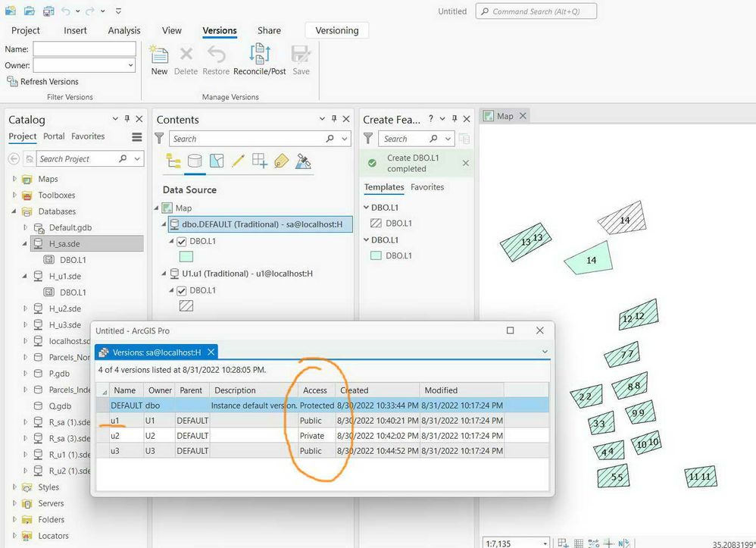Open Contents pane options dropdown arrow

click(322, 119)
